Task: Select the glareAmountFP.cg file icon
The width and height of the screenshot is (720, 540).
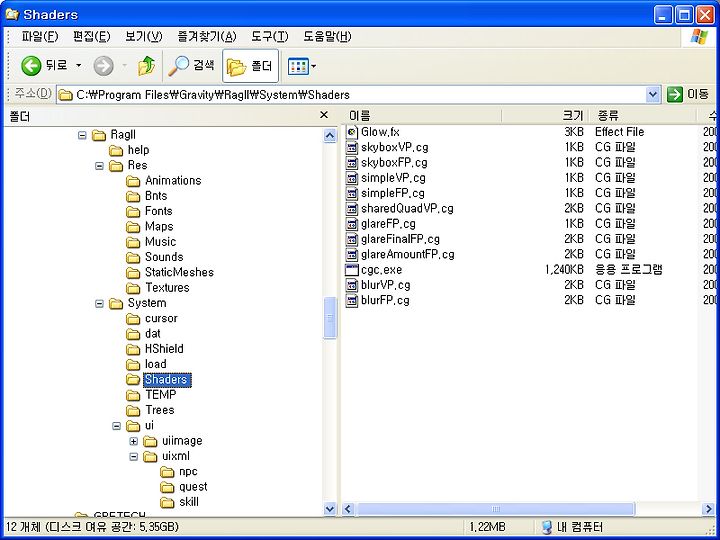Action: [x=352, y=254]
